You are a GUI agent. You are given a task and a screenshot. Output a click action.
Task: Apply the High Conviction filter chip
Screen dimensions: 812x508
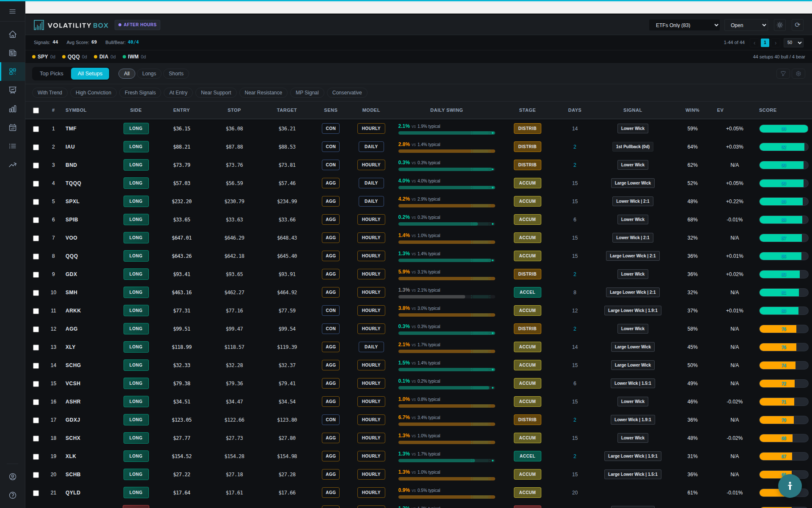click(x=93, y=93)
